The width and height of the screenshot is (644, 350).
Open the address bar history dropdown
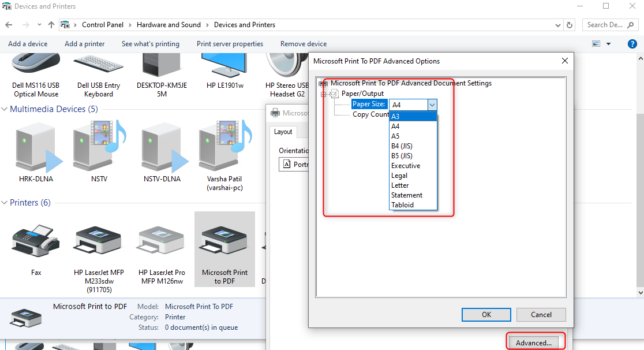click(558, 25)
